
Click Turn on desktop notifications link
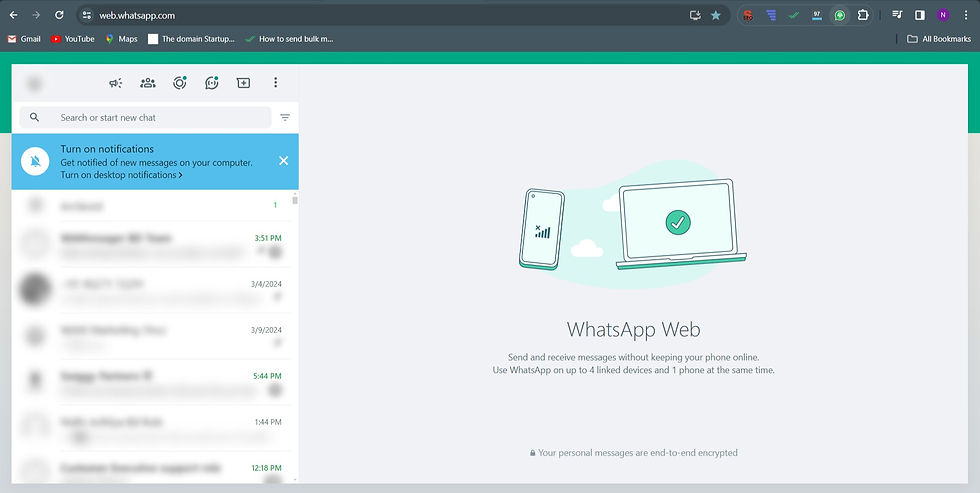tap(121, 175)
